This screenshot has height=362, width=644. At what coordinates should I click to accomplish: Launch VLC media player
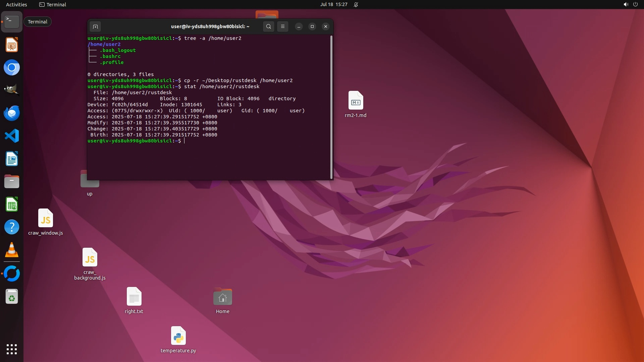tap(12, 250)
